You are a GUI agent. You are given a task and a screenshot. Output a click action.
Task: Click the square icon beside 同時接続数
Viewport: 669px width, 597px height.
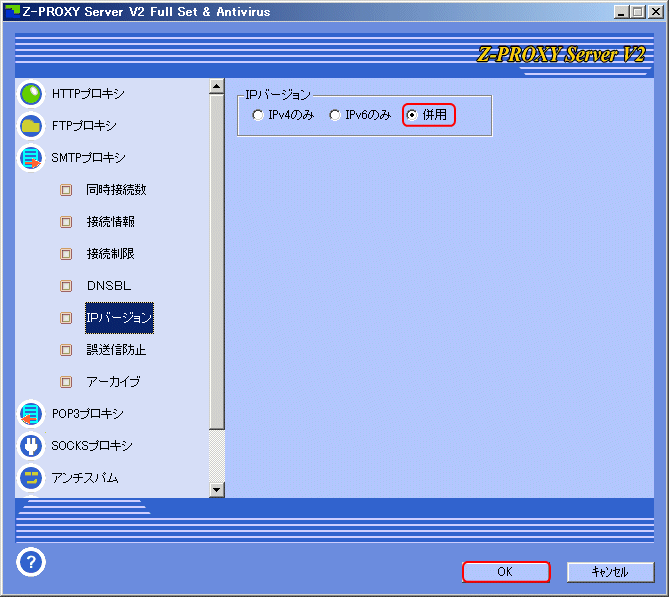tap(66, 190)
